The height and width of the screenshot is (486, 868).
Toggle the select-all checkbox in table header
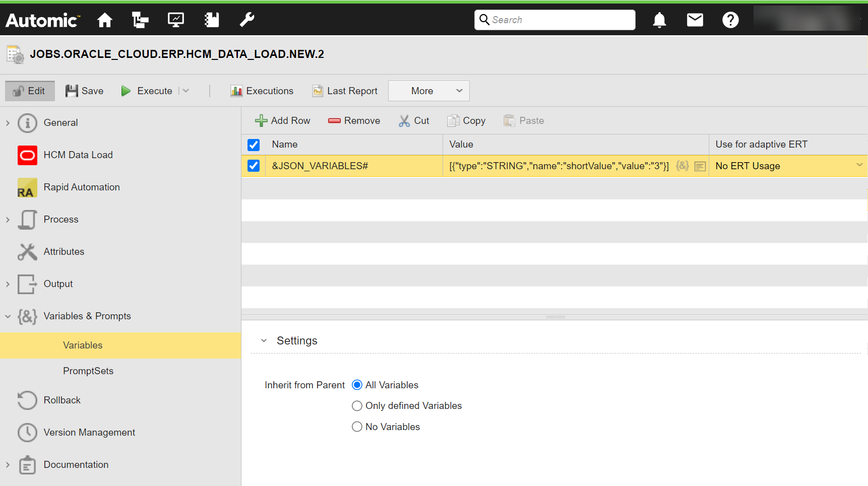point(254,145)
